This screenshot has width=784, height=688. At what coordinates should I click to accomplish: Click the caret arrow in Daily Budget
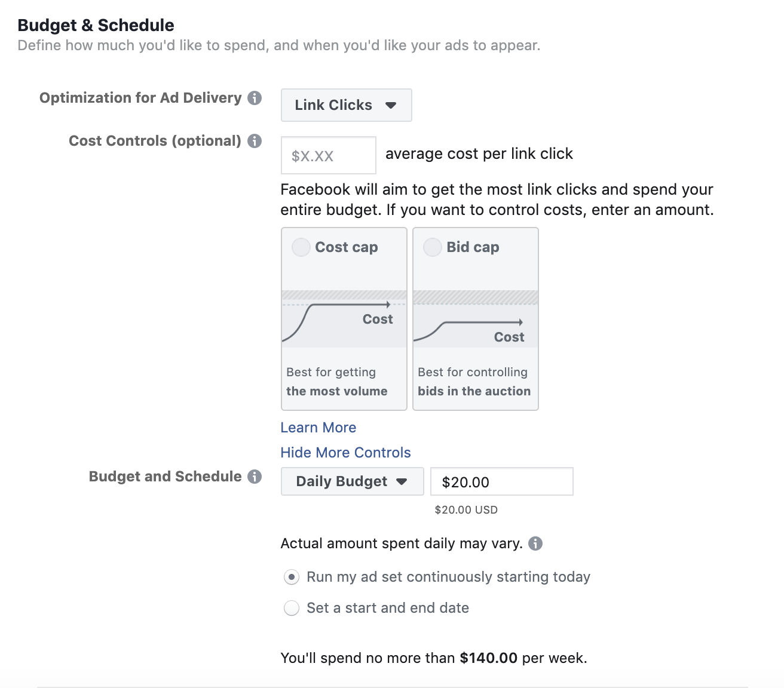[x=402, y=481]
